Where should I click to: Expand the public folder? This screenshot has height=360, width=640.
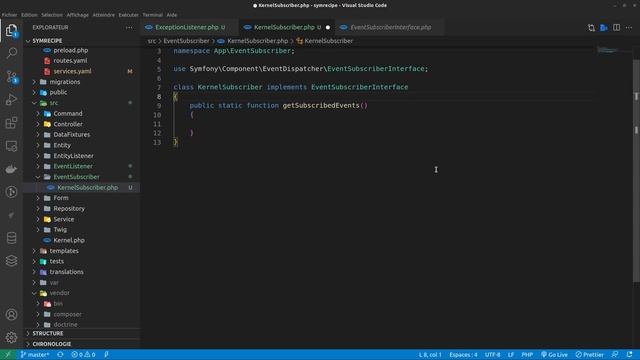pyautogui.click(x=82, y=92)
